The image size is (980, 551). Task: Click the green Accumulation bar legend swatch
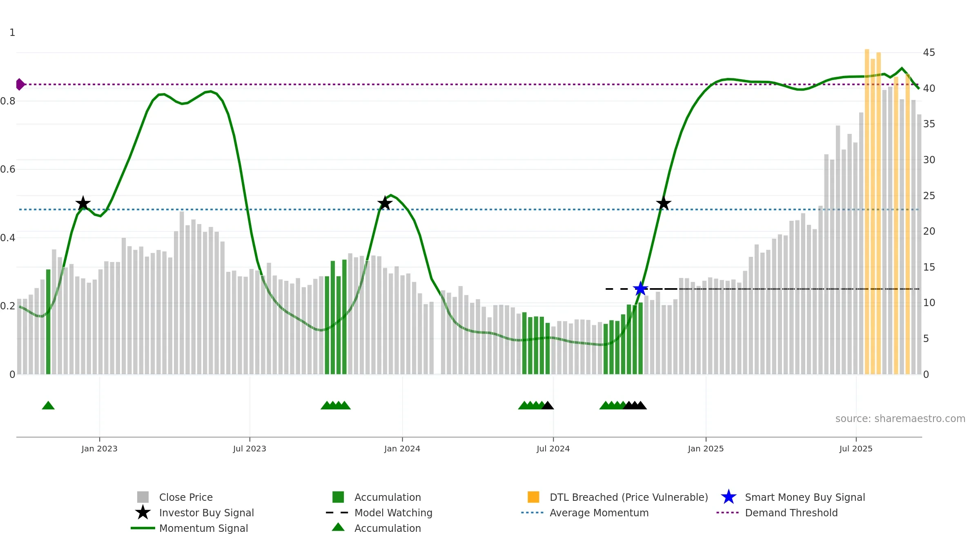[x=338, y=497]
